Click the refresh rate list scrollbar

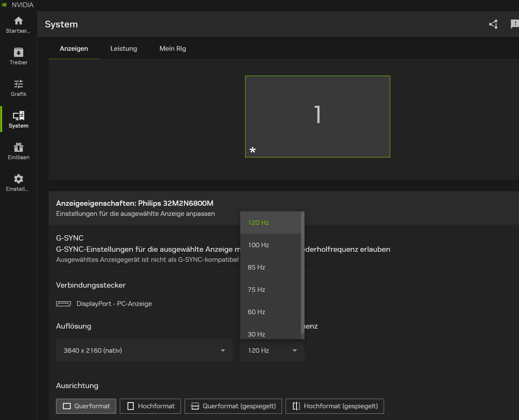click(302, 272)
